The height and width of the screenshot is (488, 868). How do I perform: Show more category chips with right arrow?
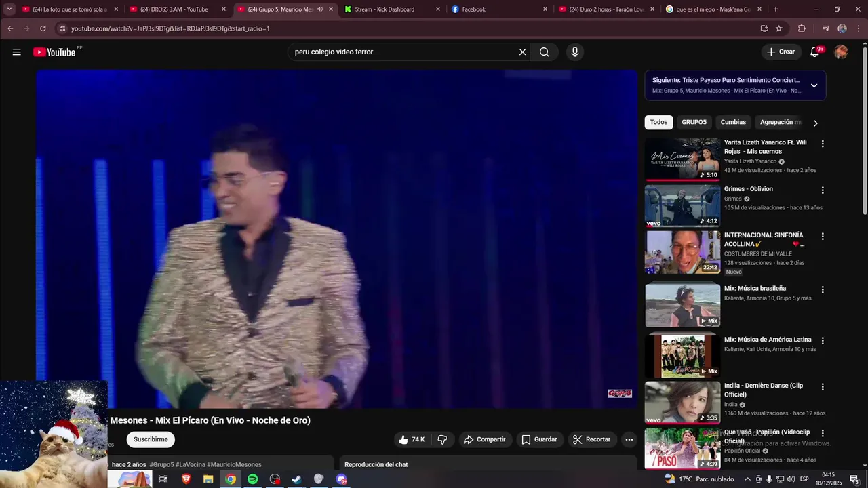(x=815, y=123)
